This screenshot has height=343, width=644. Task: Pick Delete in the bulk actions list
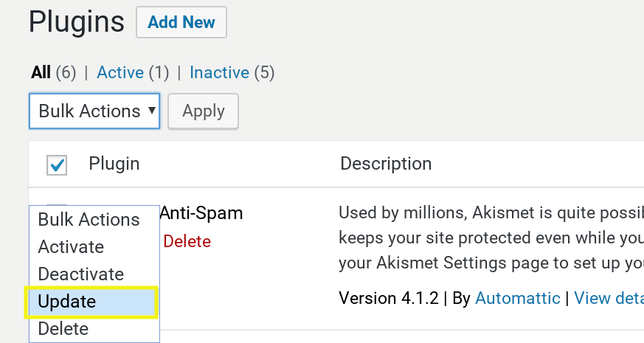[x=63, y=329]
